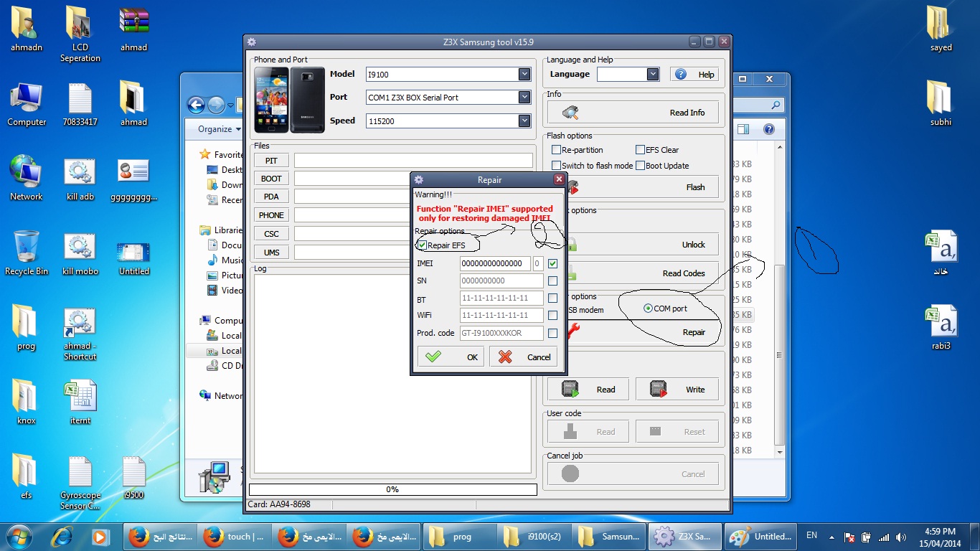Viewport: 980px width, 551px height.
Task: Select the 'rabi3' Excel file icon
Action: coord(941,328)
